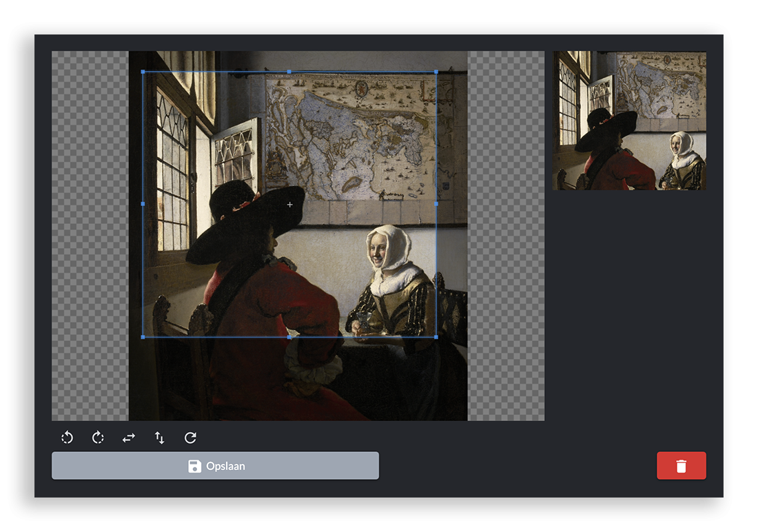This screenshot has width=758, height=532.
Task: Click the top-right crop handle
Action: click(436, 71)
